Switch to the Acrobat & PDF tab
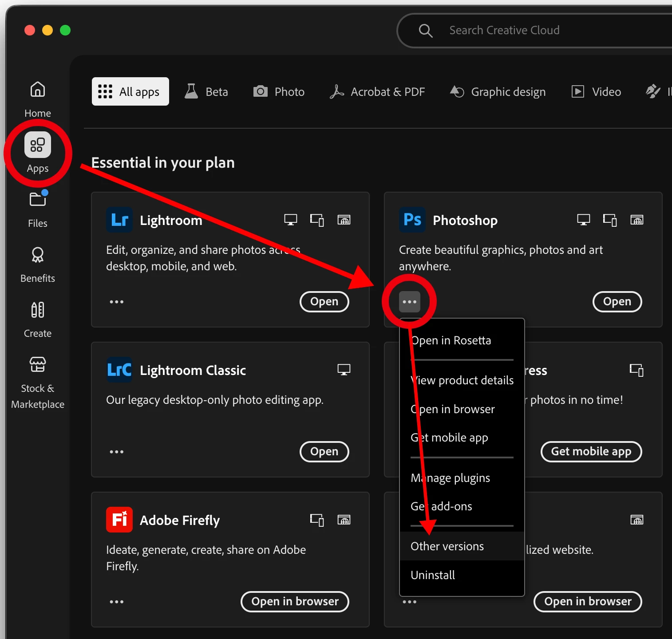The image size is (672, 639). click(x=377, y=91)
